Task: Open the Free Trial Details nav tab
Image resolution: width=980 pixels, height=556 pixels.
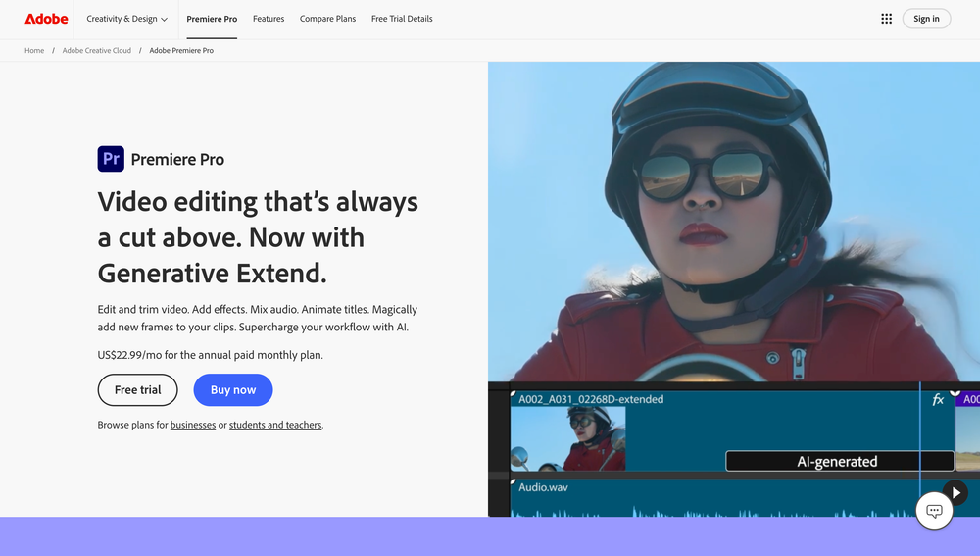Action: [402, 19]
